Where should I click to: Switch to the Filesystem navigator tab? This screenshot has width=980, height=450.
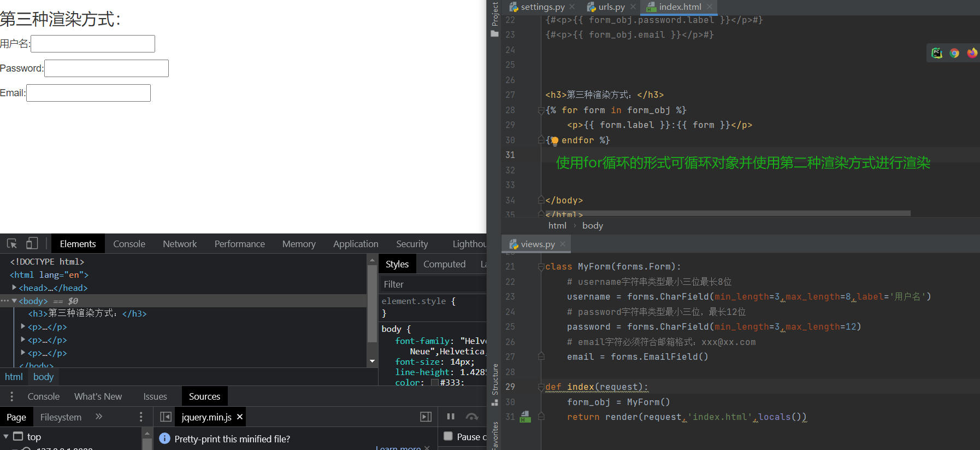[x=61, y=417]
